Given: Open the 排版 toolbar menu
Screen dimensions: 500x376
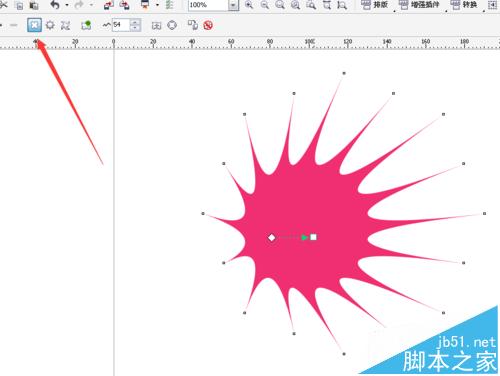Looking at the screenshot, I should [x=374, y=5].
